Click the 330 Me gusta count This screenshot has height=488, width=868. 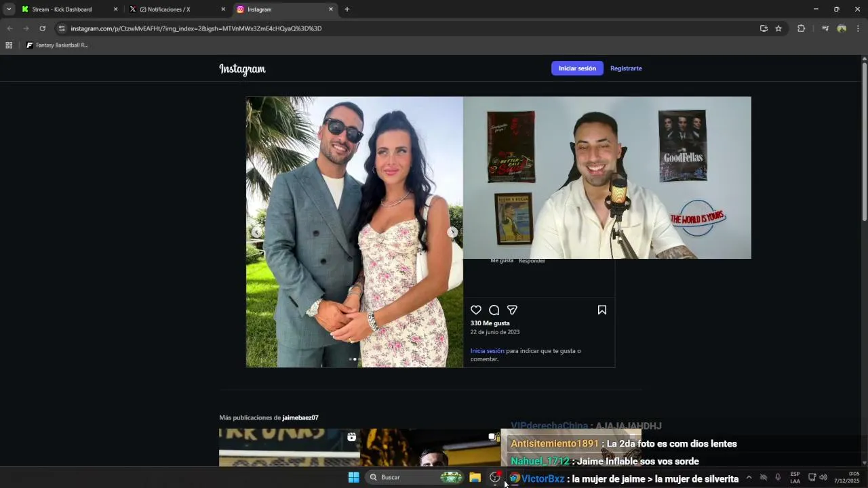pyautogui.click(x=490, y=323)
